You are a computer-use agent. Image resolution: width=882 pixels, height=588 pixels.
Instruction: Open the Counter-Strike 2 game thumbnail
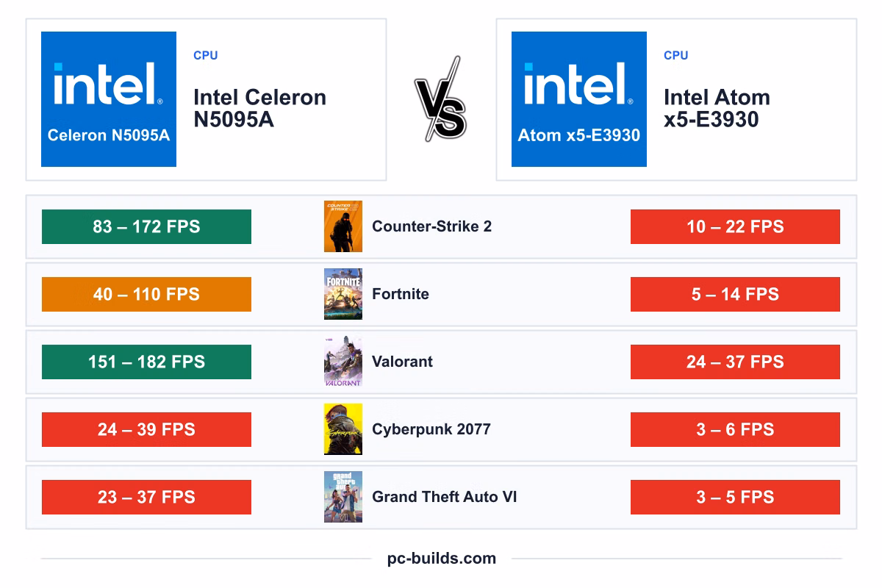tap(343, 226)
